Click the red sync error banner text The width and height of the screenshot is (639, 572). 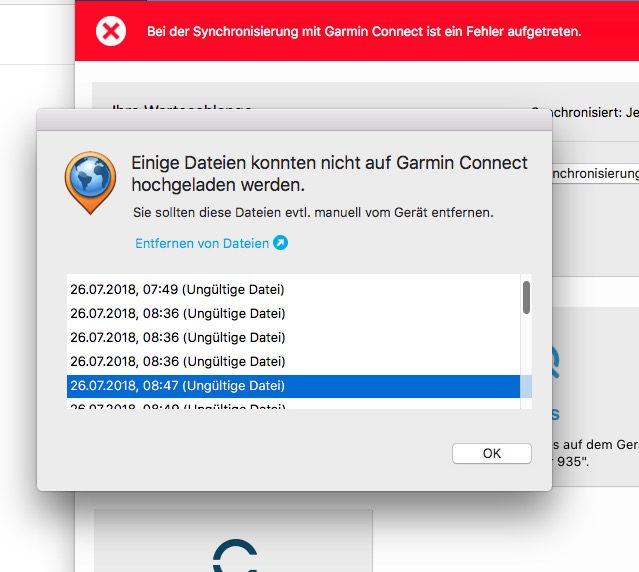(x=364, y=31)
